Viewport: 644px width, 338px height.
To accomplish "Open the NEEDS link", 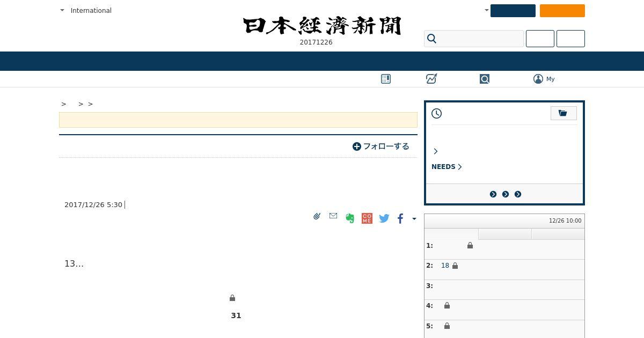I will pyautogui.click(x=447, y=167).
